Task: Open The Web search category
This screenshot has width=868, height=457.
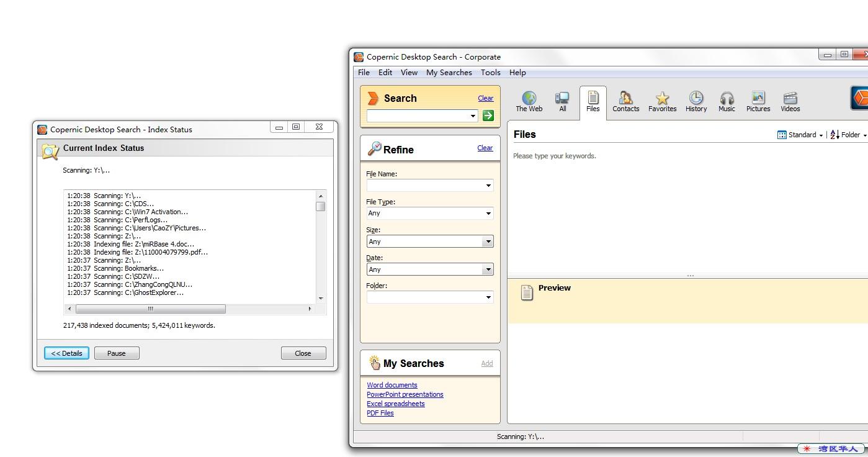Action: pos(529,102)
